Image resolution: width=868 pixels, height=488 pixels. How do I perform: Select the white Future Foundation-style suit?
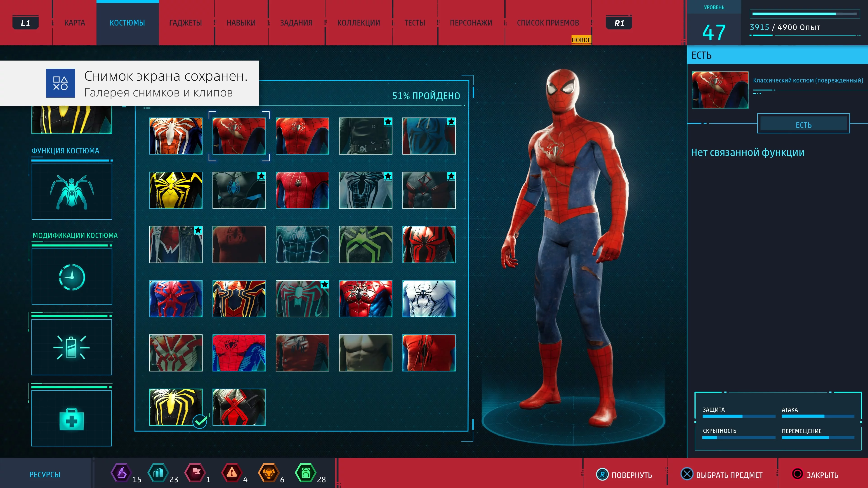point(429,299)
